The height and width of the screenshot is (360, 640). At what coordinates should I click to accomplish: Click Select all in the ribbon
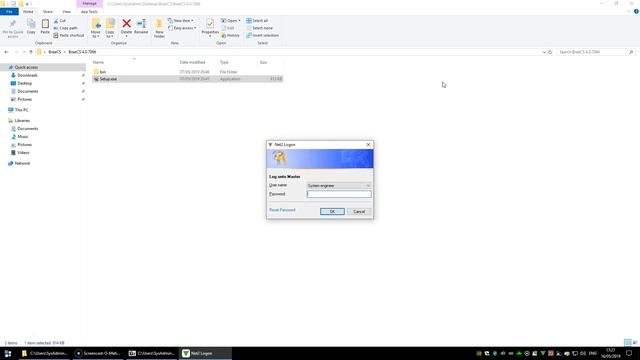257,20
